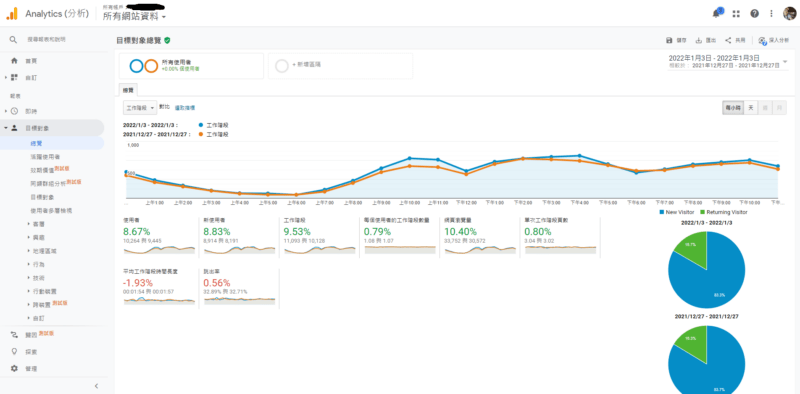
Task: Click the Avg. Session Duration -1.93% card
Action: point(159,287)
